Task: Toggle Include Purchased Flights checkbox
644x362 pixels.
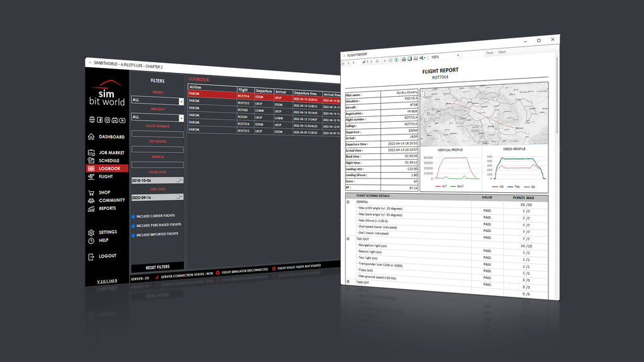Action: [x=133, y=224]
